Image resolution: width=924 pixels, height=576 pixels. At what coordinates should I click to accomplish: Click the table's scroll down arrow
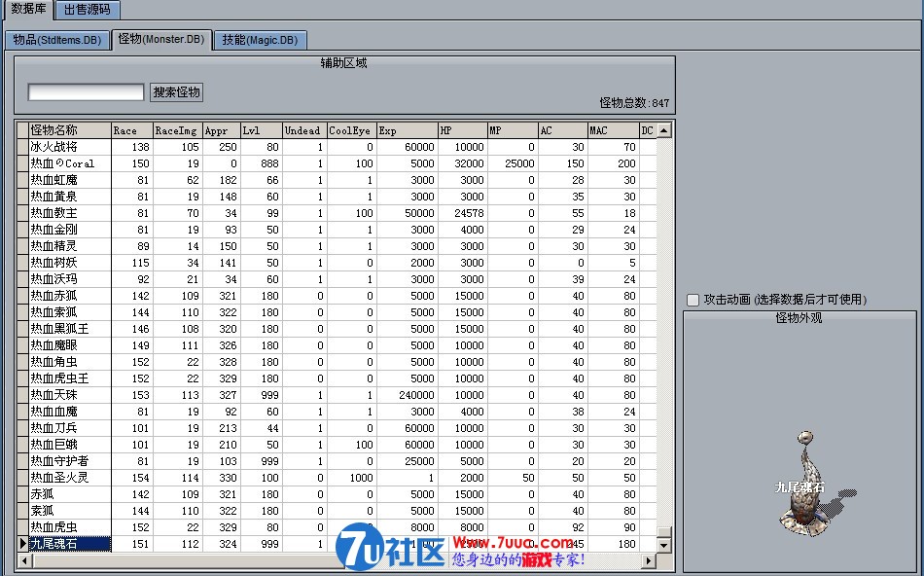click(x=664, y=545)
